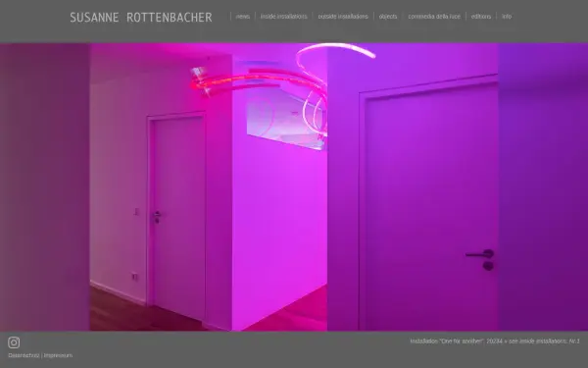The width and height of the screenshot is (588, 368).
Task: Open the objects menu item
Action: click(388, 17)
